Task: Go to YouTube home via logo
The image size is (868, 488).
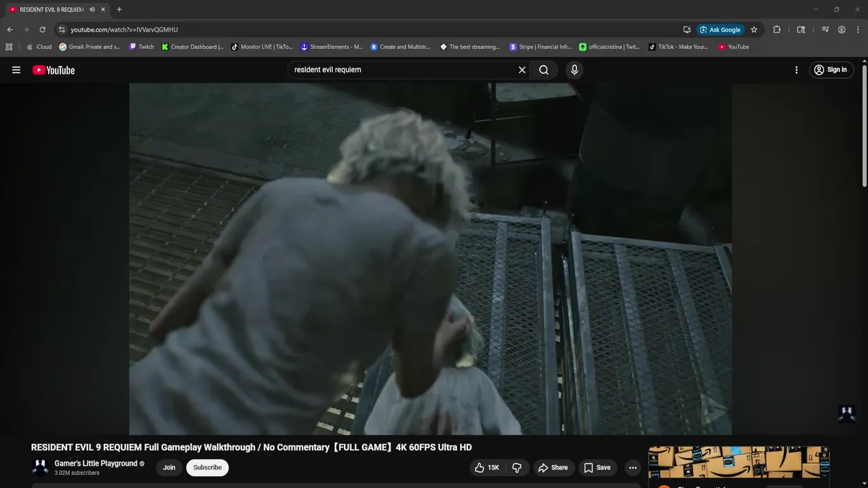Action: (x=54, y=70)
